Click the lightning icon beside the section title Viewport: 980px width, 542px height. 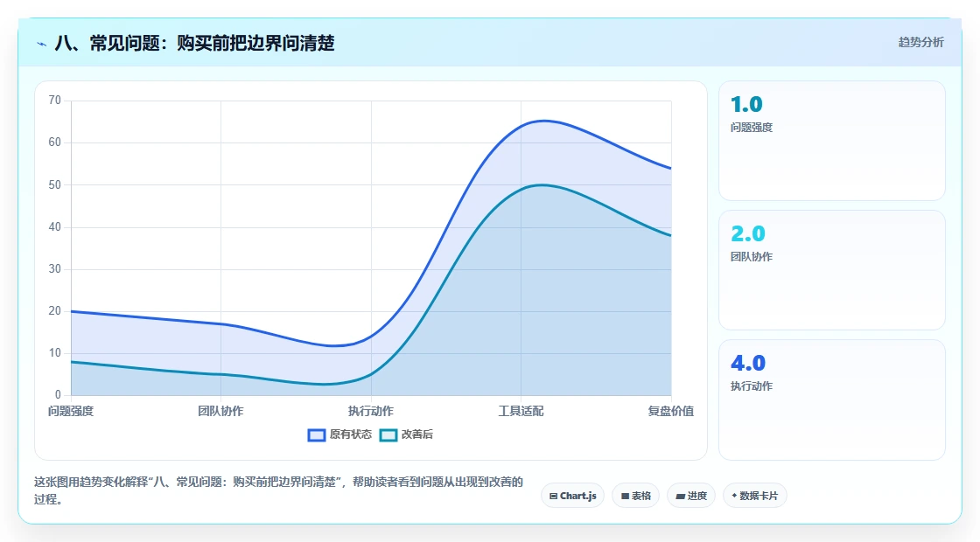click(42, 44)
